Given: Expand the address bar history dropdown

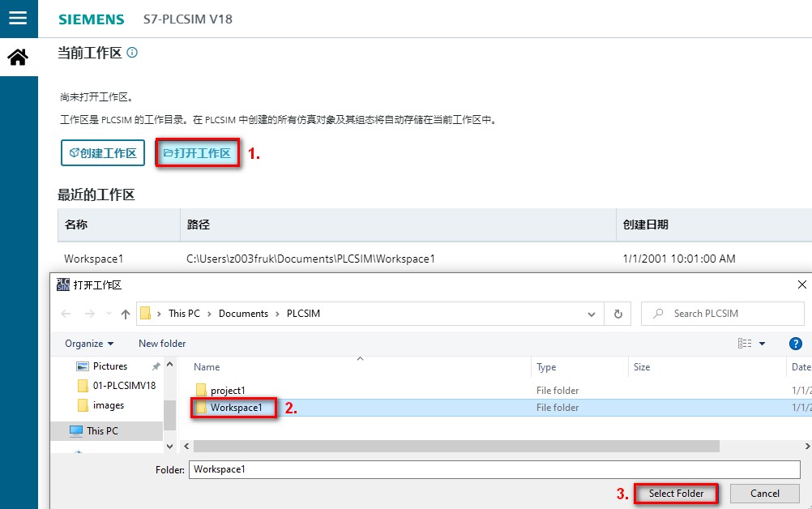Looking at the screenshot, I should click(592, 314).
